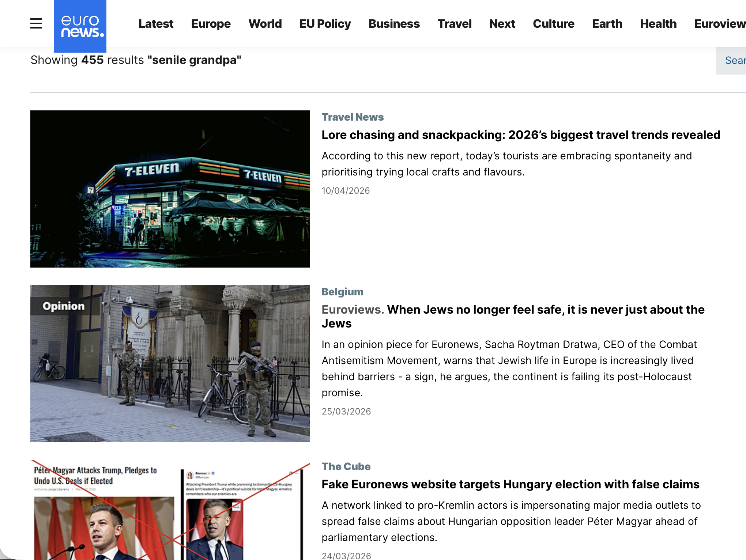Navigate to the World news section

(265, 23)
